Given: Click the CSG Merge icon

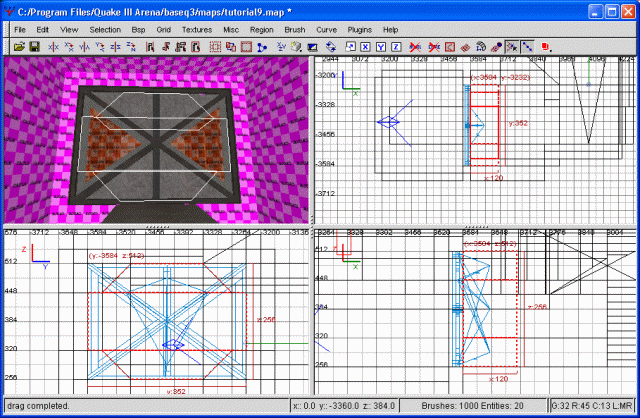Looking at the screenshot, I should coord(262,47).
